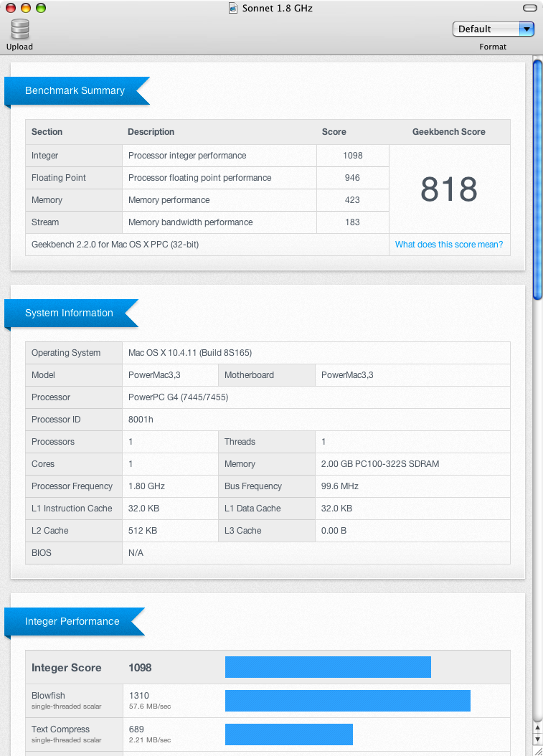Click '2.00 GB PC100-322S SDRAM' value
The image size is (543, 756).
pos(380,464)
